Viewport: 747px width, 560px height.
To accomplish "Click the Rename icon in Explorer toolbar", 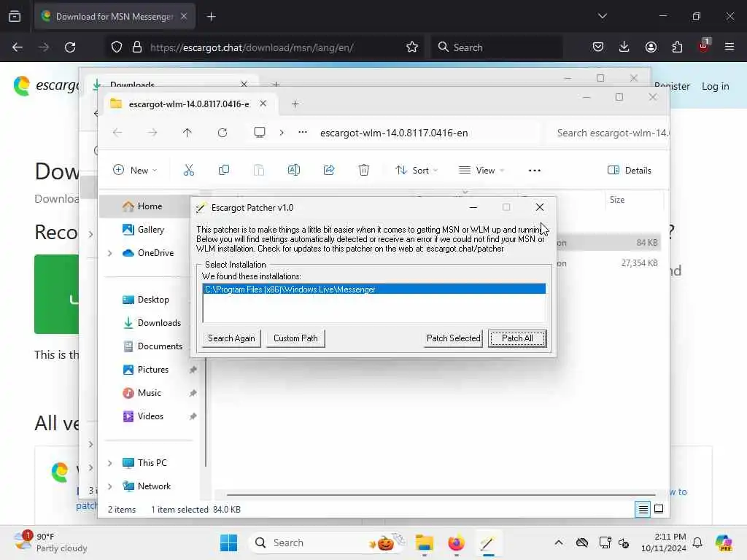I will tap(294, 170).
